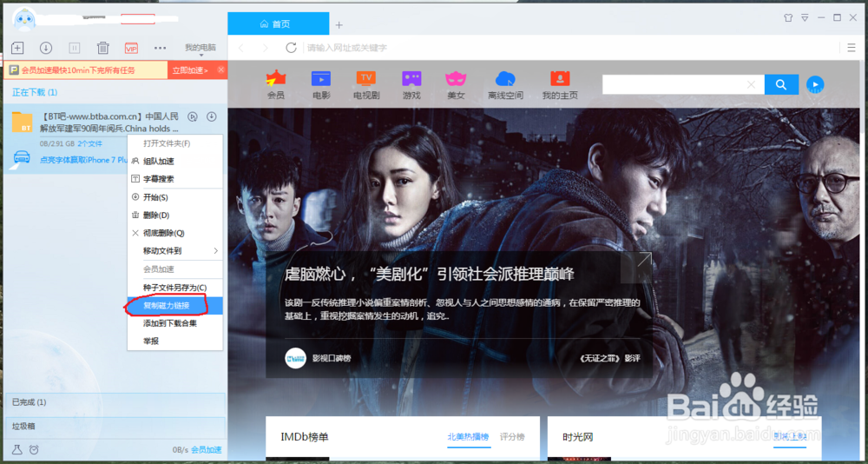
Task: Open the VIP toolbar icon
Action: coord(131,49)
